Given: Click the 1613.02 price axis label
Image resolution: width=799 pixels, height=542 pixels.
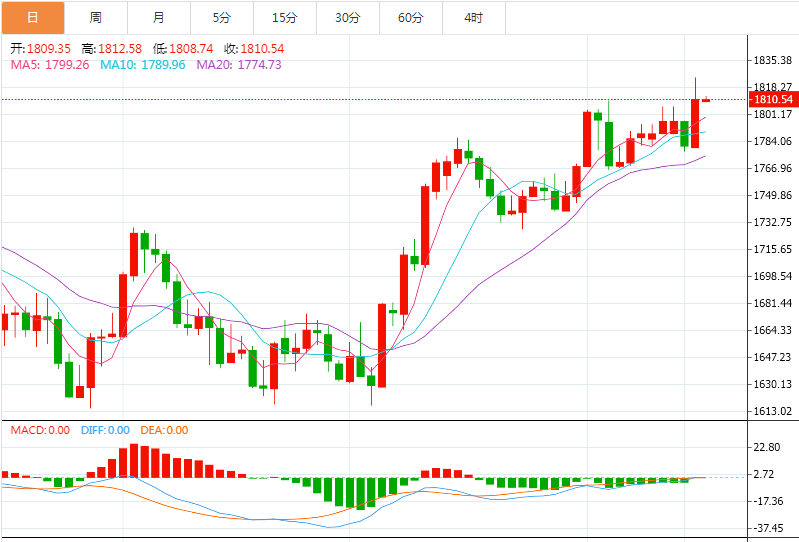Looking at the screenshot, I should [773, 411].
